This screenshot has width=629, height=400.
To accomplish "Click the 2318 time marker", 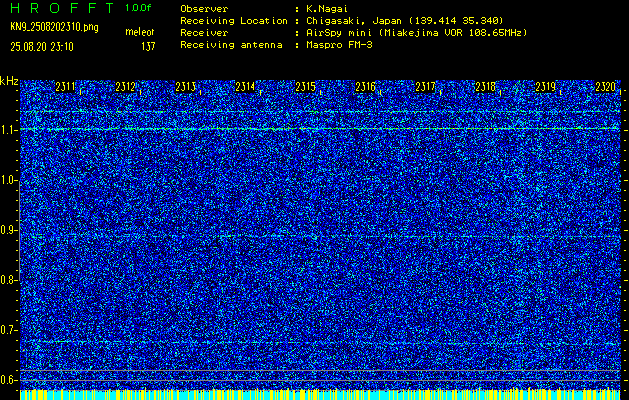I will click(x=485, y=87).
